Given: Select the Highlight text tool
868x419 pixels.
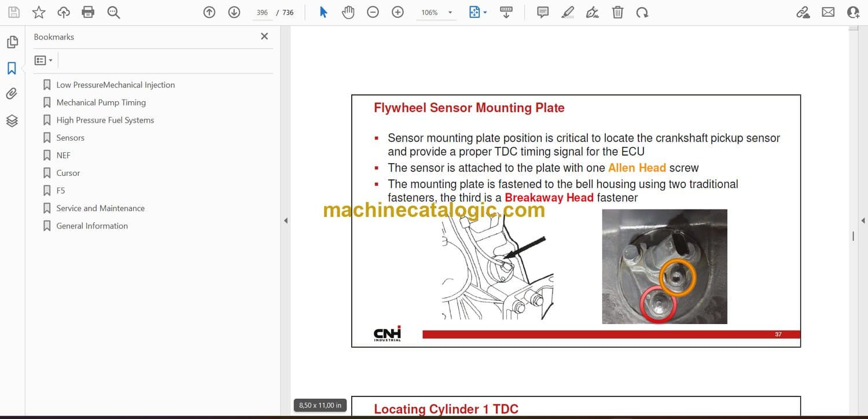Looking at the screenshot, I should coord(568,12).
